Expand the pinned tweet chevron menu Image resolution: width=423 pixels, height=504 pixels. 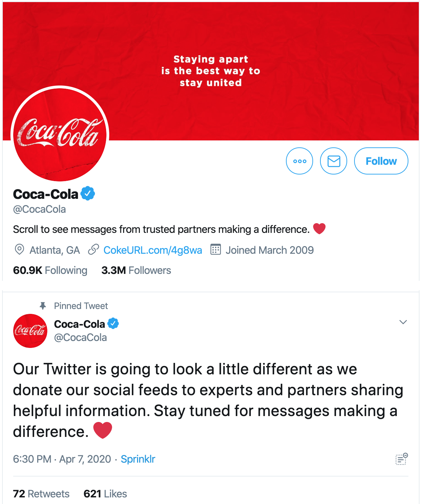pos(403,322)
